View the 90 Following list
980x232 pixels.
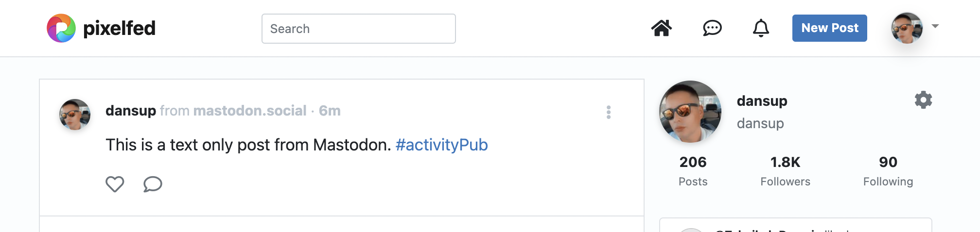point(888,171)
